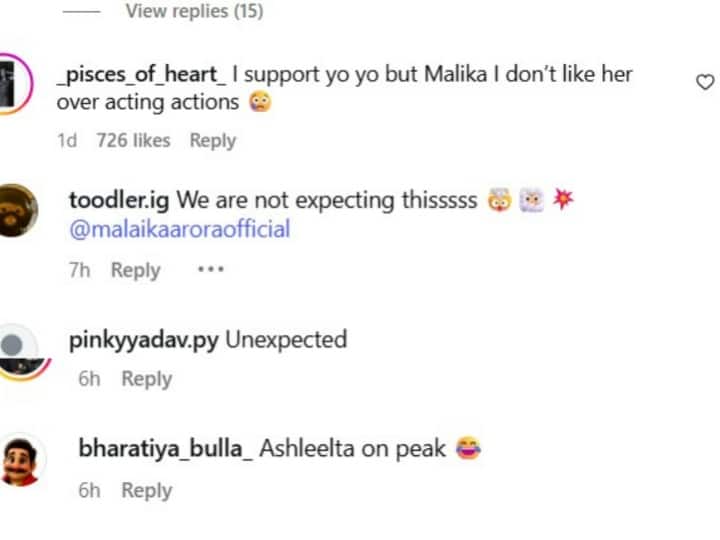Expand View replies (15)
This screenshot has width=720, height=540.
tap(195, 12)
